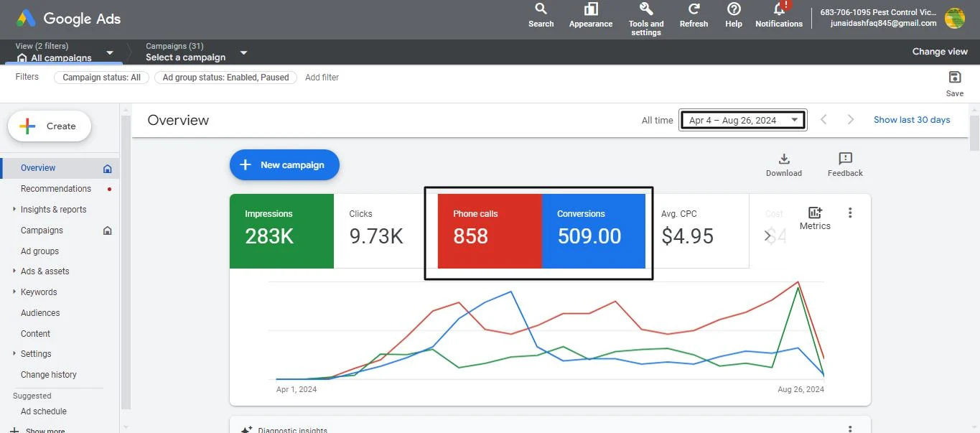Screen dimensions: 980x433
Task: Open Diagnostic insights three-dot menu
Action: (850, 429)
